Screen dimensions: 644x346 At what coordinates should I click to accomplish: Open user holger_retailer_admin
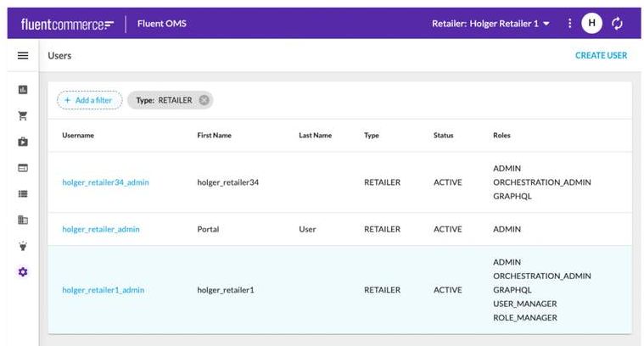tap(101, 229)
